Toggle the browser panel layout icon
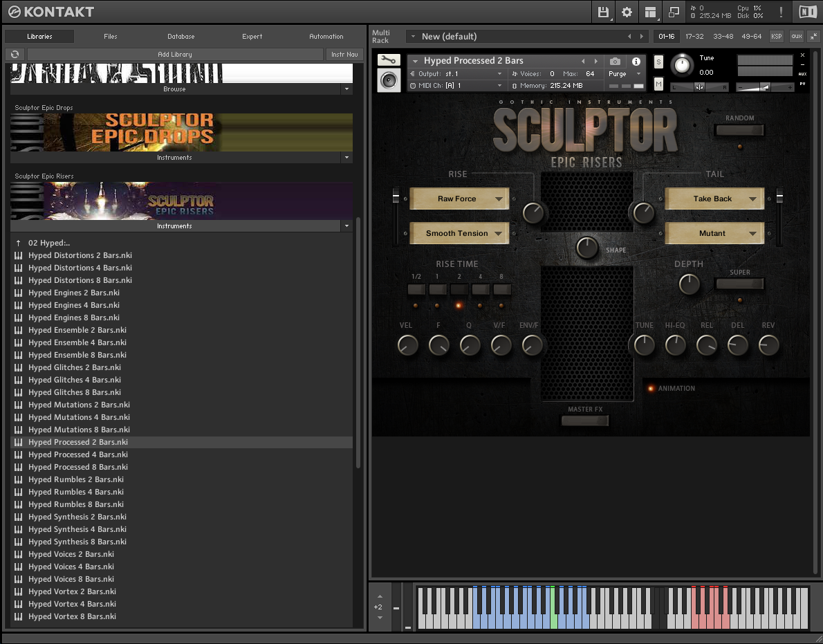The image size is (823, 644). (650, 12)
